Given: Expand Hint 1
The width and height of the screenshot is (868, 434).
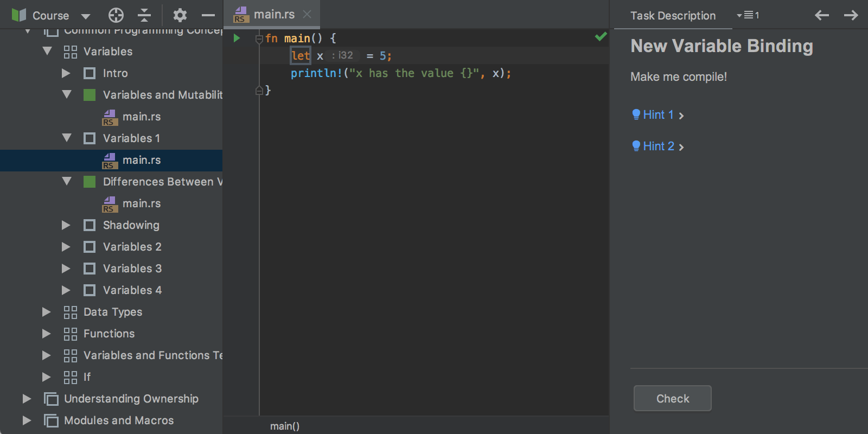Looking at the screenshot, I should click(658, 115).
